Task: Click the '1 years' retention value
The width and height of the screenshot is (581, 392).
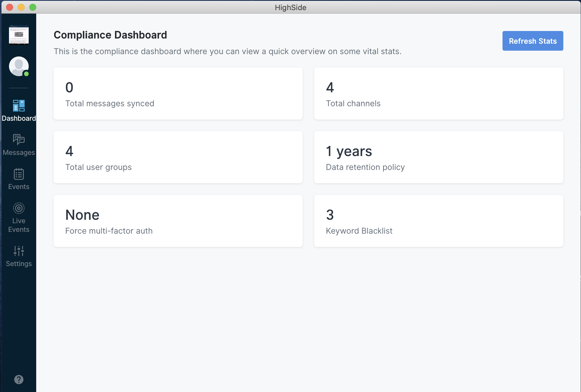Action: [x=349, y=151]
